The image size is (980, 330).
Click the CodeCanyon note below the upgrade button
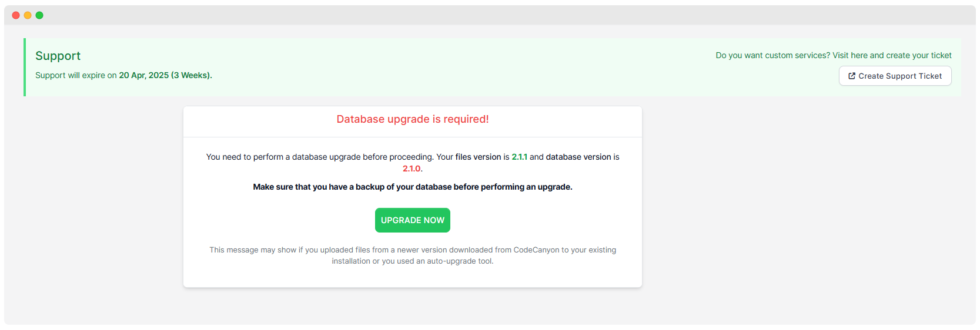[412, 250]
